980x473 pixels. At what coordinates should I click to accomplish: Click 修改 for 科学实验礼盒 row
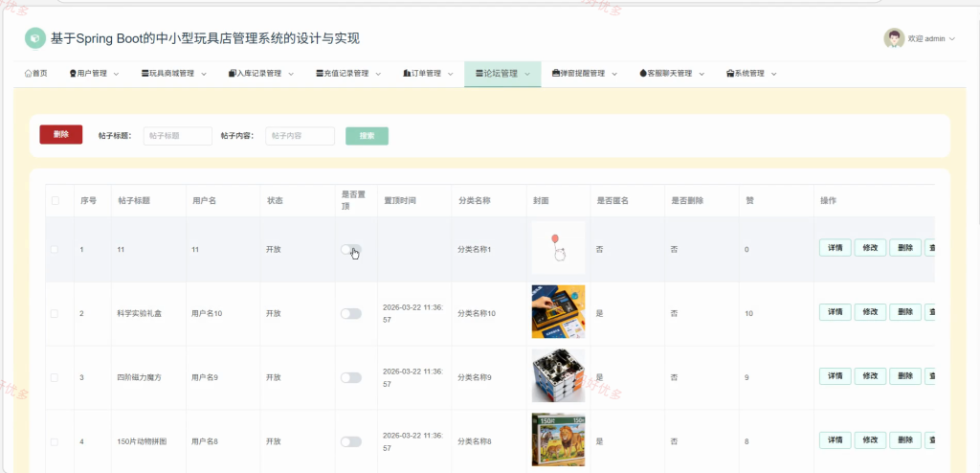[870, 312]
